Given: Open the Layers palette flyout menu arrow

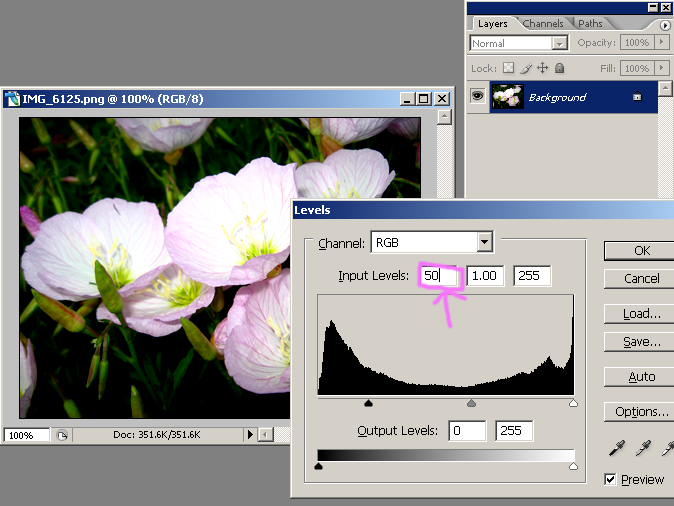Looking at the screenshot, I should [x=665, y=25].
